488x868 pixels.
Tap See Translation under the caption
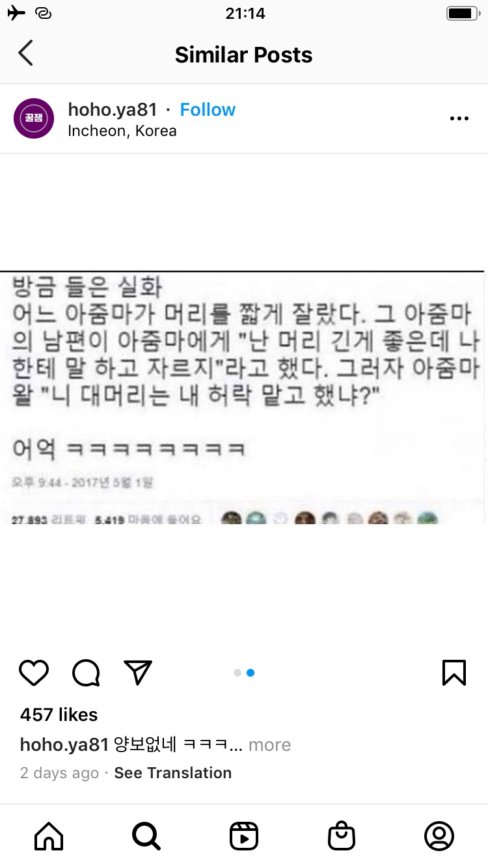tap(172, 773)
